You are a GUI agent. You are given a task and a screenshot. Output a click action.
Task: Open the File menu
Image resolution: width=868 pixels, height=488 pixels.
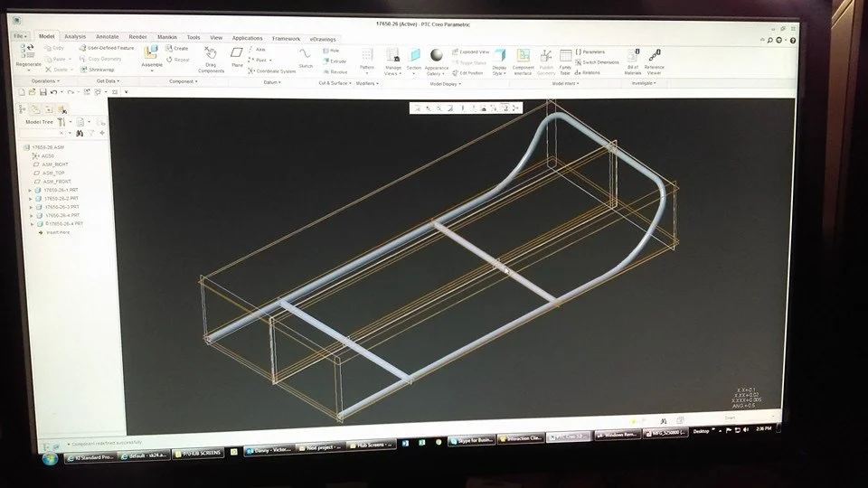(20, 36)
